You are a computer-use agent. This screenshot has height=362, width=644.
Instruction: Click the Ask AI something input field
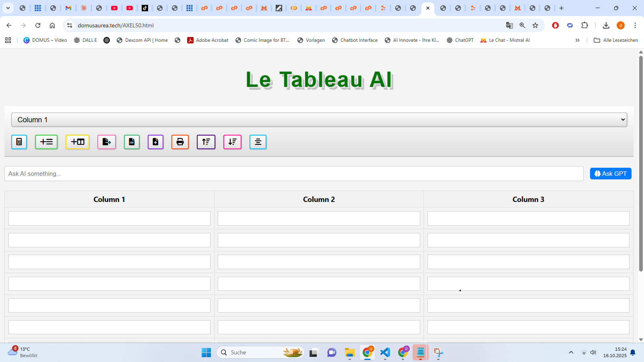point(294,173)
